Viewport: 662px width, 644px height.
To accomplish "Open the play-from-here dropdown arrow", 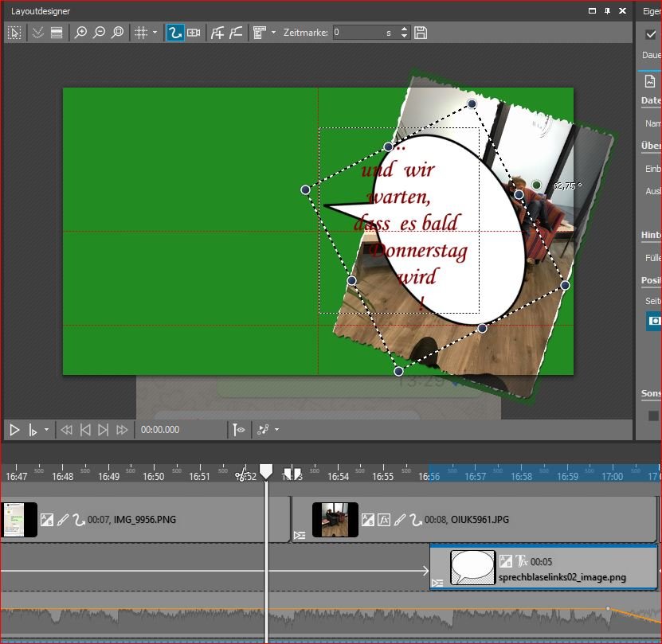I will (46, 430).
